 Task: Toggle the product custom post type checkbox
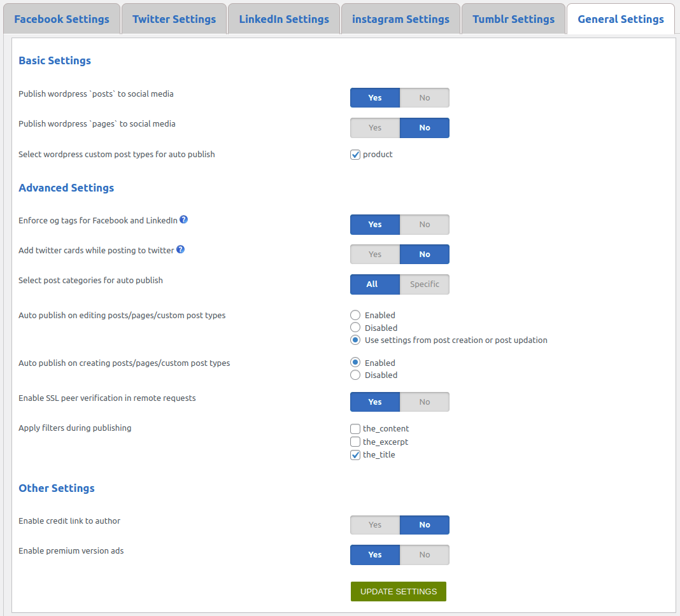point(355,155)
